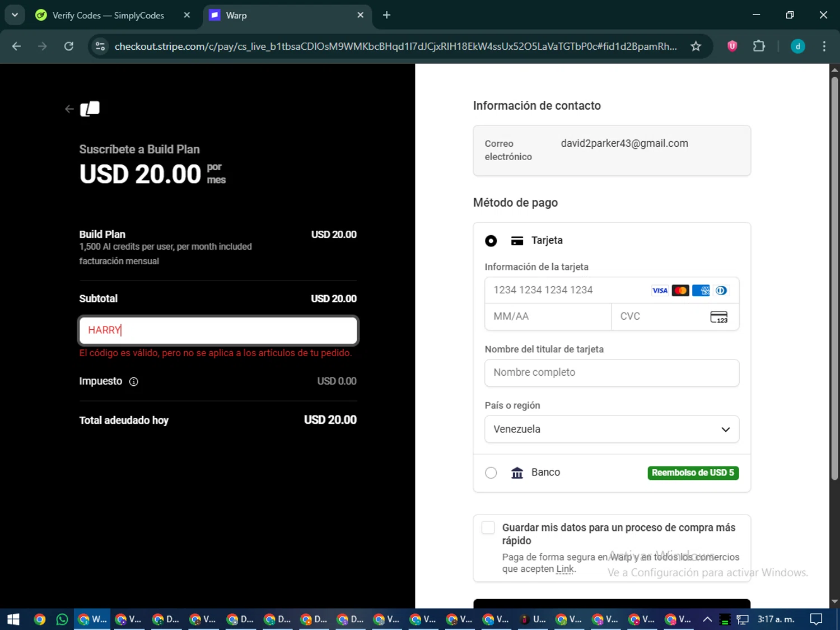Click the browser forward arrow
This screenshot has width=840, height=630.
43,46
